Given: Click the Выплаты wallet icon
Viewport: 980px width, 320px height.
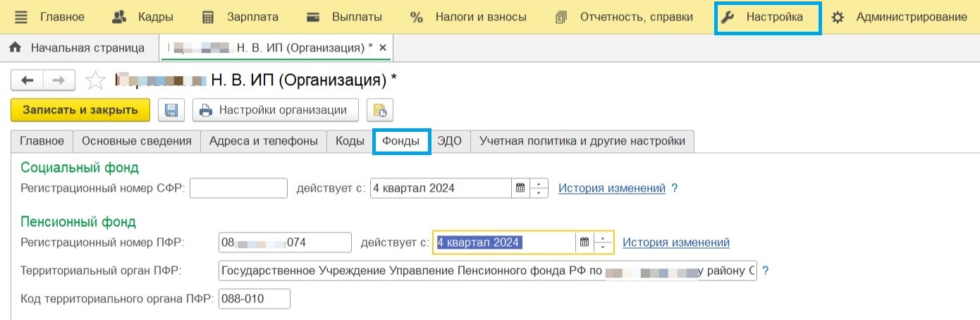Looking at the screenshot, I should click(314, 17).
